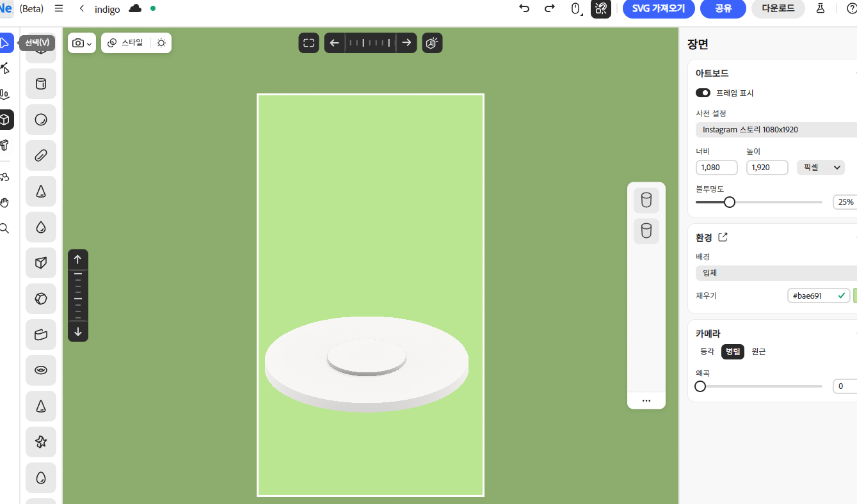Click the cloud sync status icon
The height and width of the screenshot is (504, 857).
point(135,8)
